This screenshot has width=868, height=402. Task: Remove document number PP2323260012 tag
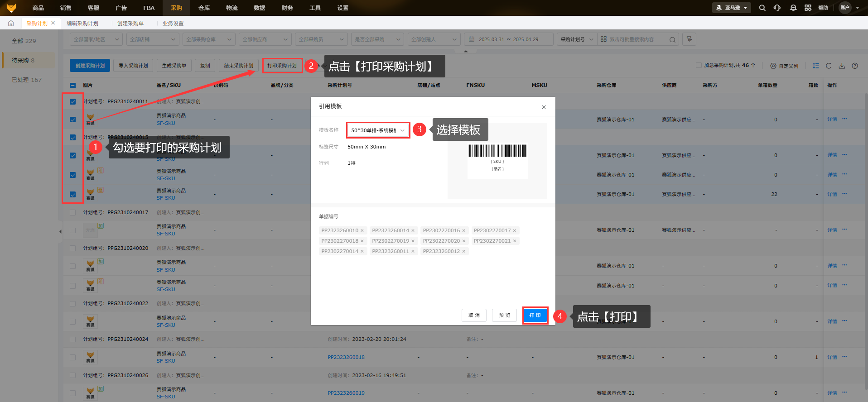(x=463, y=251)
